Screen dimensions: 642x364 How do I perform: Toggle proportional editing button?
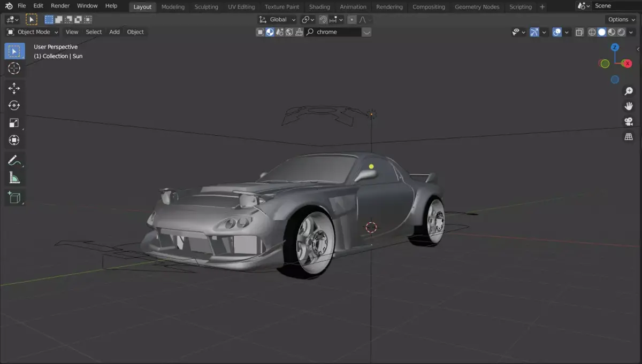(x=351, y=19)
